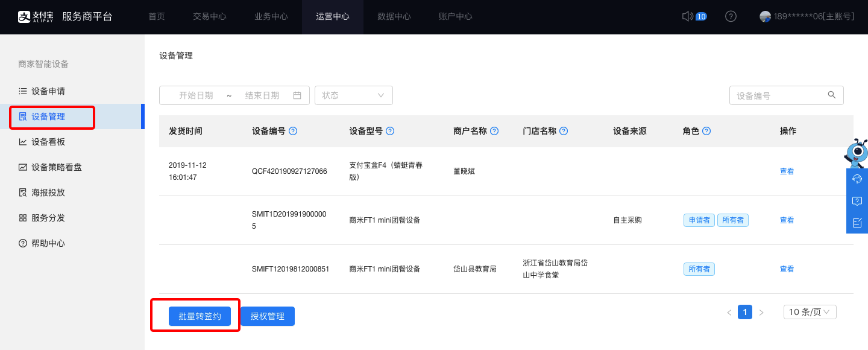Expand the 状态 status dropdown

coord(354,95)
